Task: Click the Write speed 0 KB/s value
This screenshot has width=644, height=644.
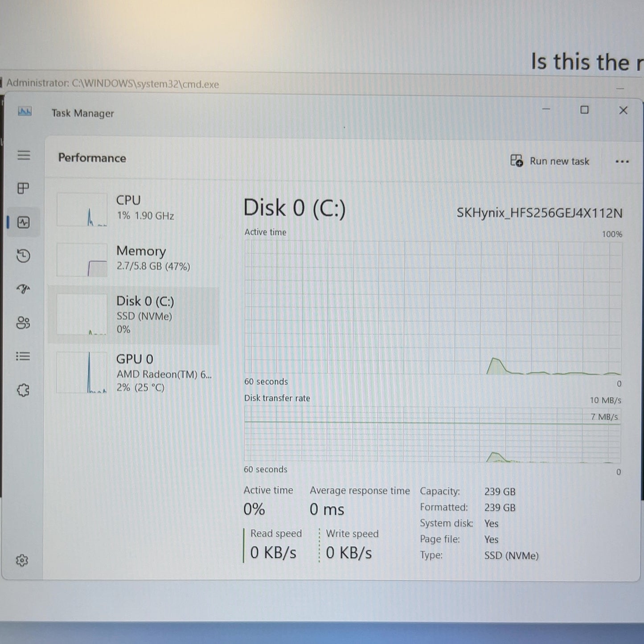Action: click(x=349, y=553)
